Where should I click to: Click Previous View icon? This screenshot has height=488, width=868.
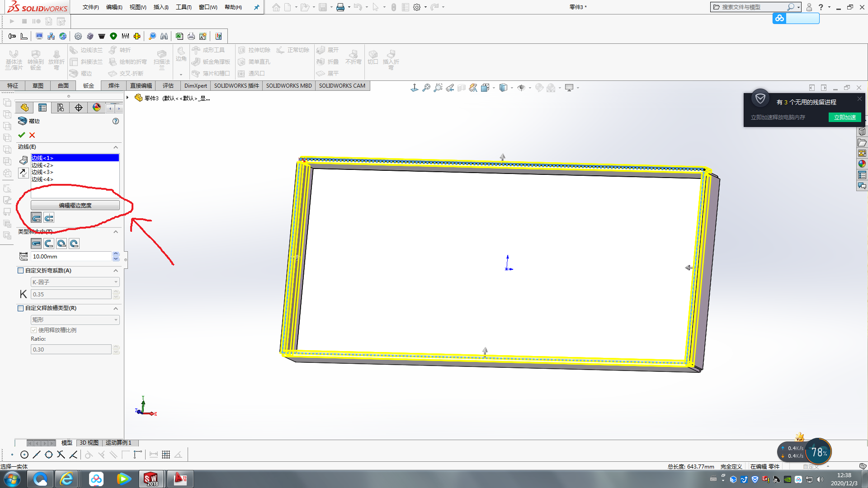(450, 88)
